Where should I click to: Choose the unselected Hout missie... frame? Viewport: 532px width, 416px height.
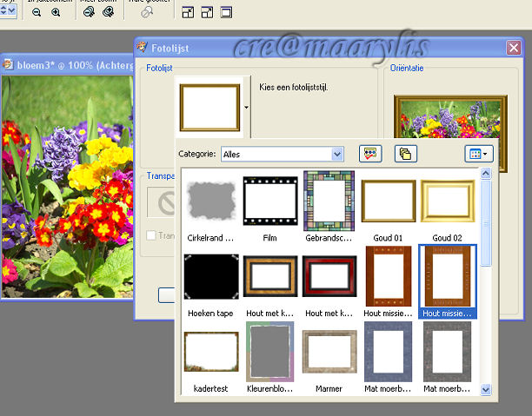pos(389,276)
